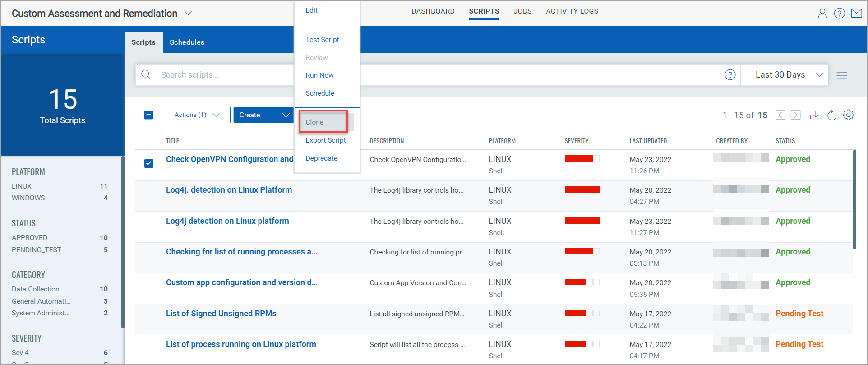This screenshot has height=365, width=868.
Task: Open the user profile icon
Action: coord(822,14)
